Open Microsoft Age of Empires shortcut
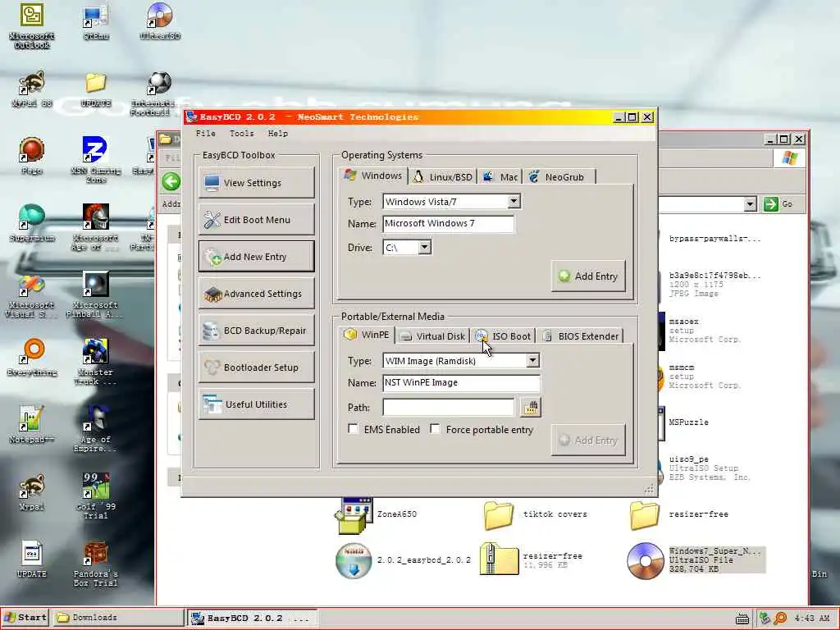Image resolution: width=840 pixels, height=630 pixels. click(x=96, y=227)
